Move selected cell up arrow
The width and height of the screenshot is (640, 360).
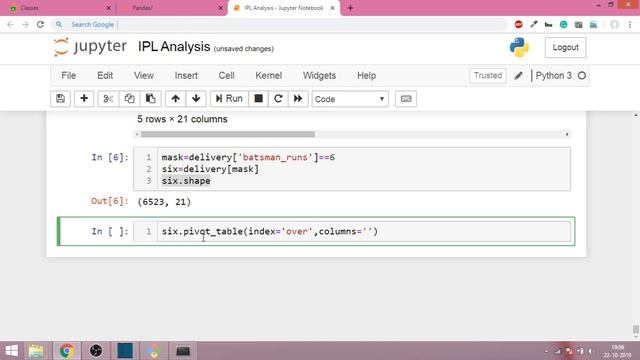point(176,99)
